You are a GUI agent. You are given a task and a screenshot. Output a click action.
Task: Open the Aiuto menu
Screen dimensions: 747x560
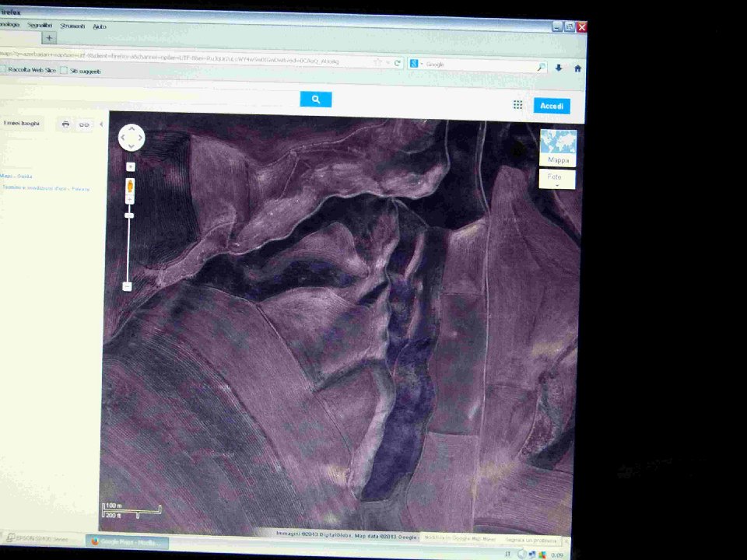[99, 26]
